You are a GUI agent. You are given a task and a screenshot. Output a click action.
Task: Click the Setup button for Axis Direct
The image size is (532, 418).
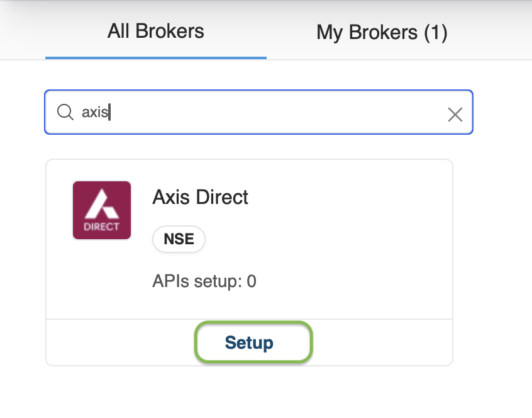[x=253, y=342]
